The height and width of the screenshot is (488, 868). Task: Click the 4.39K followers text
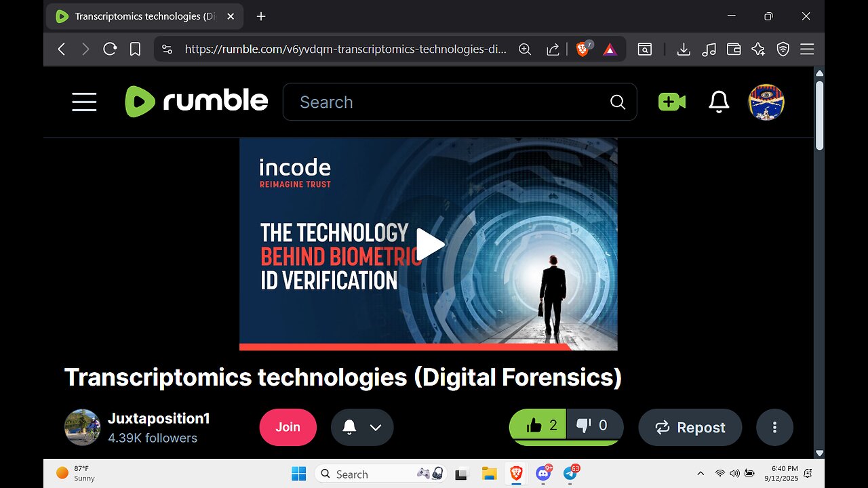[x=153, y=438]
